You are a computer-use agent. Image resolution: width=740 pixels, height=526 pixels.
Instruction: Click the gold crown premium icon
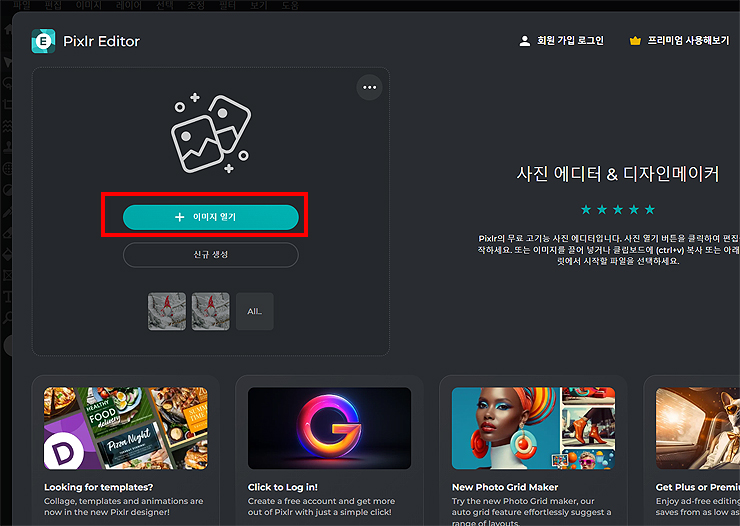(635, 41)
